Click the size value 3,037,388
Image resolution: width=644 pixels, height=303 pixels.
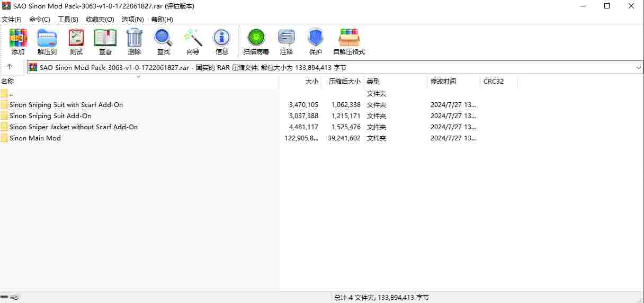(304, 116)
